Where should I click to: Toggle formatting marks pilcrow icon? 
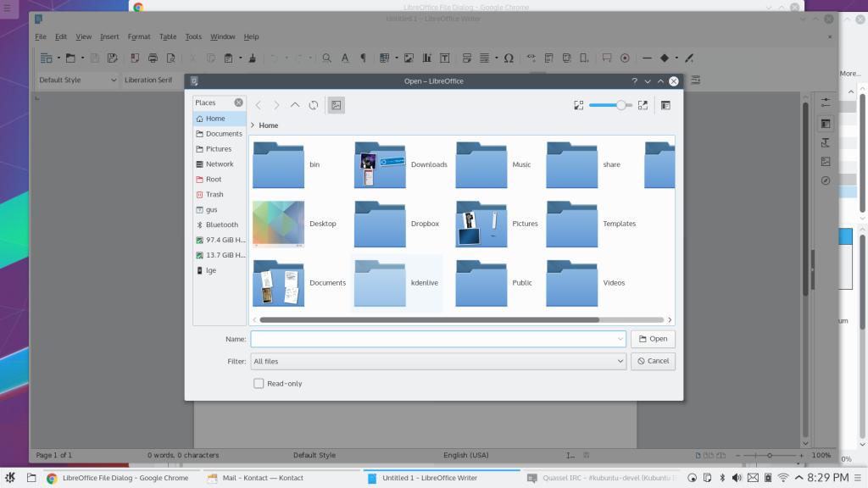pos(364,58)
